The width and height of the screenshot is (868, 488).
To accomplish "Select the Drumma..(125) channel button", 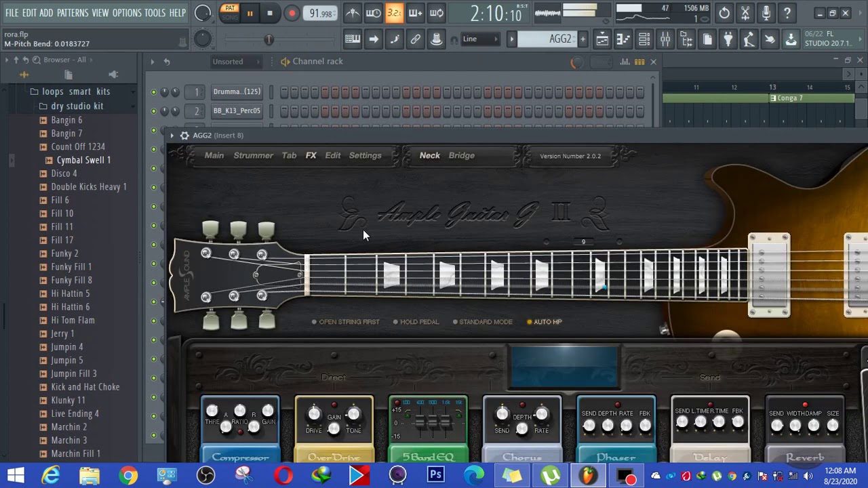I will coord(237,91).
